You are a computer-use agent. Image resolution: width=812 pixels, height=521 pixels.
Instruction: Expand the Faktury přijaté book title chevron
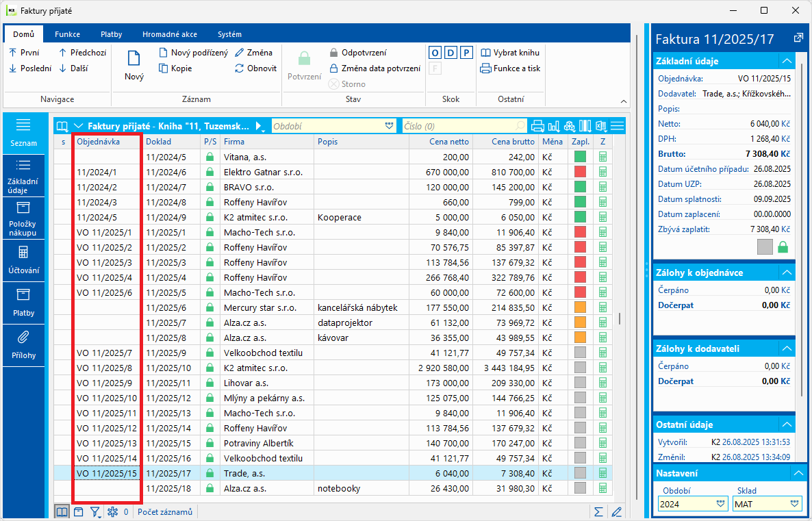pyautogui.click(x=78, y=126)
